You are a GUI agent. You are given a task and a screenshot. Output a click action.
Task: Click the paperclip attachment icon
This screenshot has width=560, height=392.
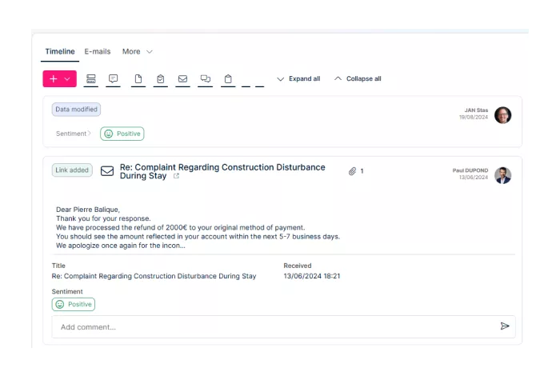[x=353, y=171]
